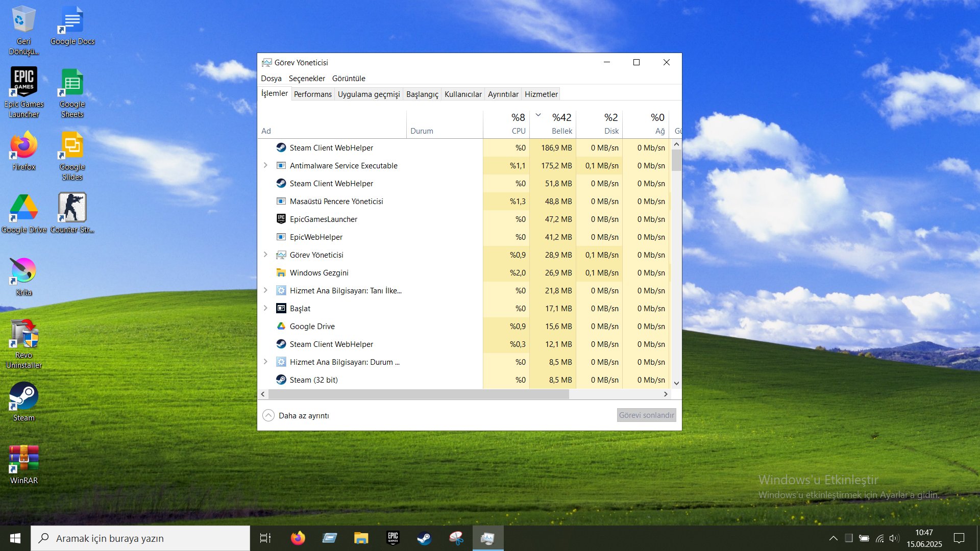Select WinRAR desktop shortcut
The image size is (980, 551).
pos(24,465)
